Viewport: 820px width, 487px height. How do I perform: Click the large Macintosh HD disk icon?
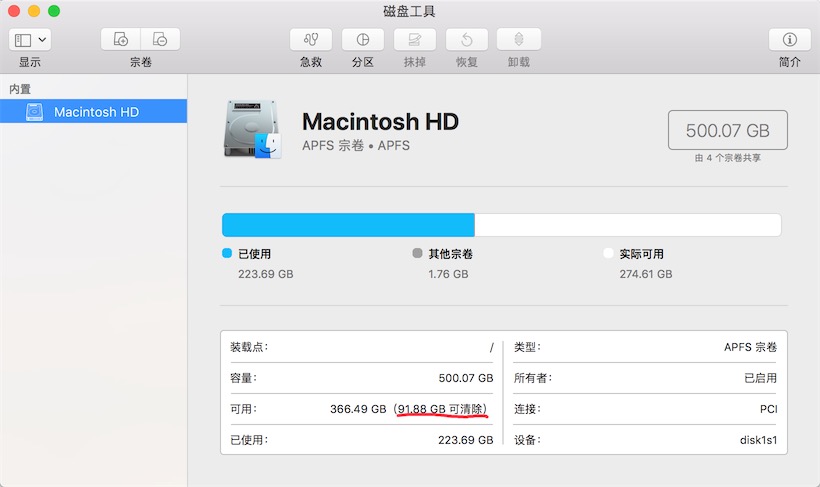click(253, 129)
